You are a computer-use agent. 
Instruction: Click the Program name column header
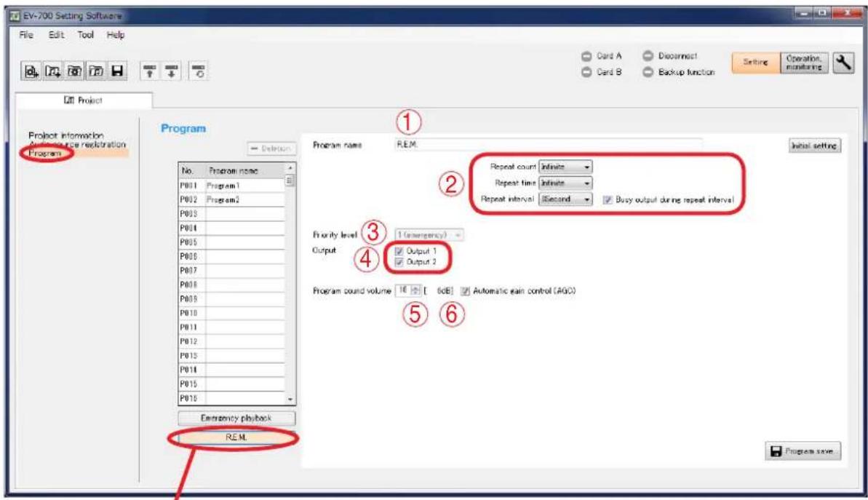245,171
